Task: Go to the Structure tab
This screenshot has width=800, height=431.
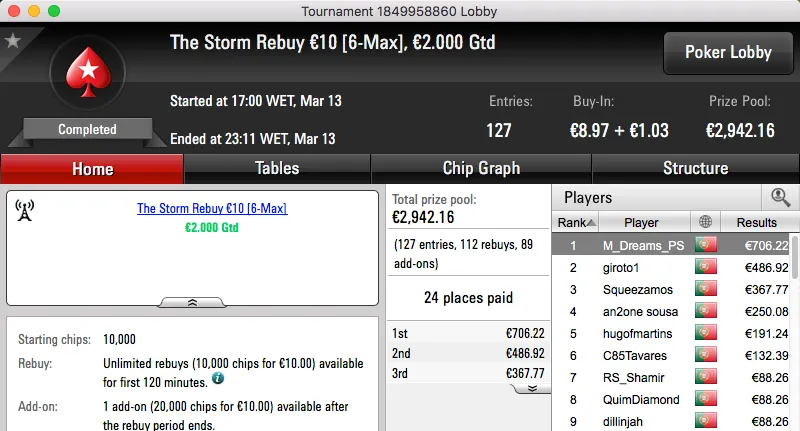Action: (695, 168)
